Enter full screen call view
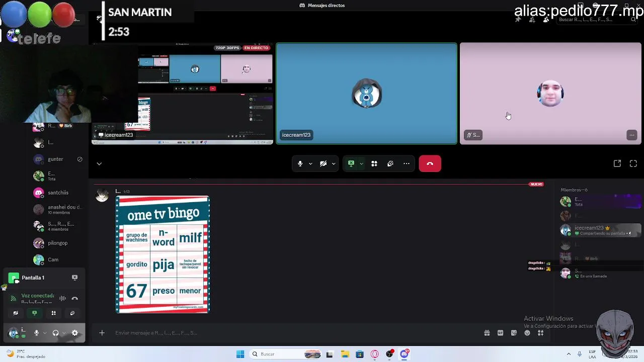Image resolution: width=644 pixels, height=362 pixels. tap(633, 163)
